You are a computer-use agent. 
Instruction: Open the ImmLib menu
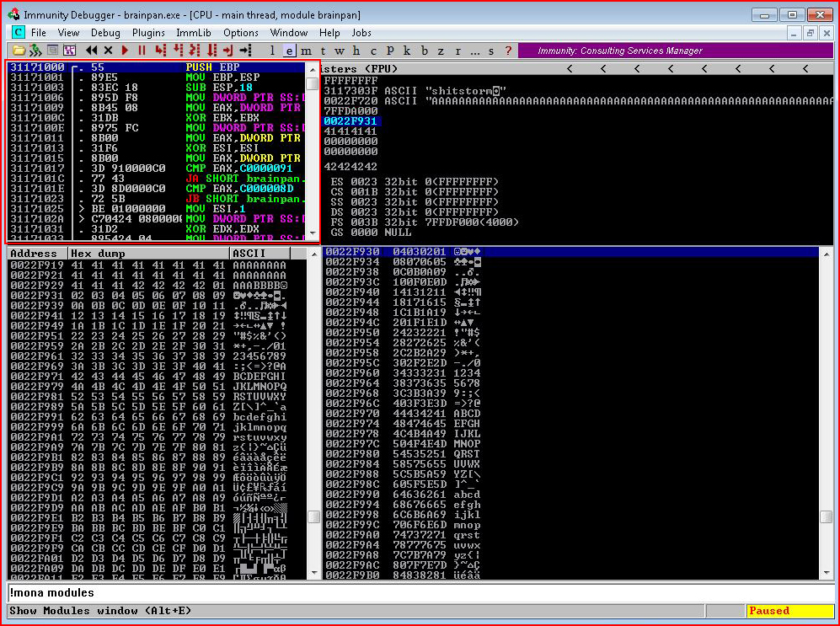194,33
